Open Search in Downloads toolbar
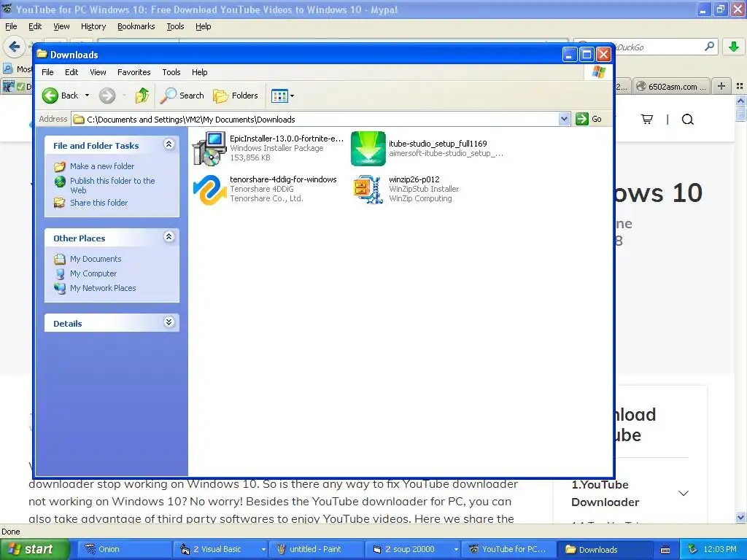Screen dimensions: 747x560 point(182,96)
